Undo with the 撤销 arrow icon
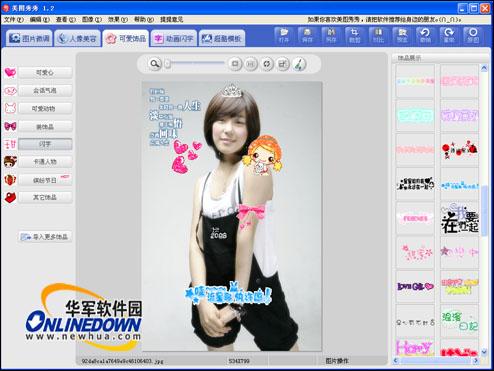This screenshot has width=494, height=371. [425, 36]
